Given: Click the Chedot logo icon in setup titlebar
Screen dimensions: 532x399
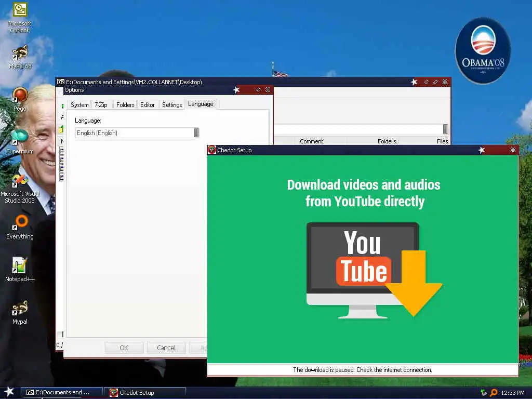Looking at the screenshot, I should coord(212,150).
